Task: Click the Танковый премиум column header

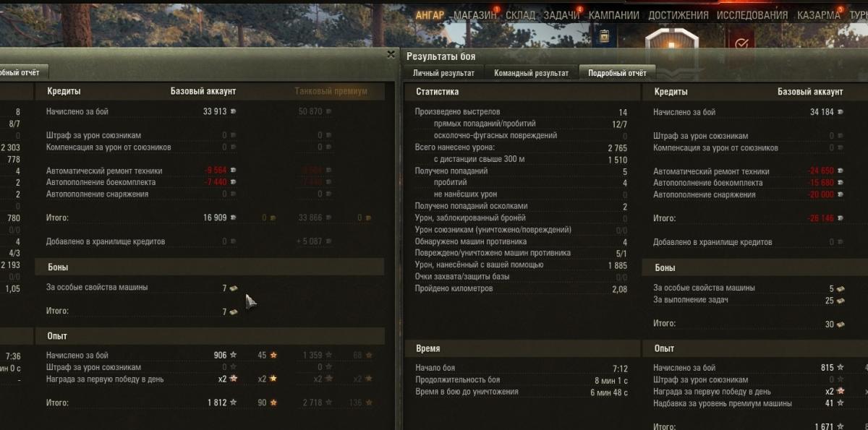Action: 331,91
